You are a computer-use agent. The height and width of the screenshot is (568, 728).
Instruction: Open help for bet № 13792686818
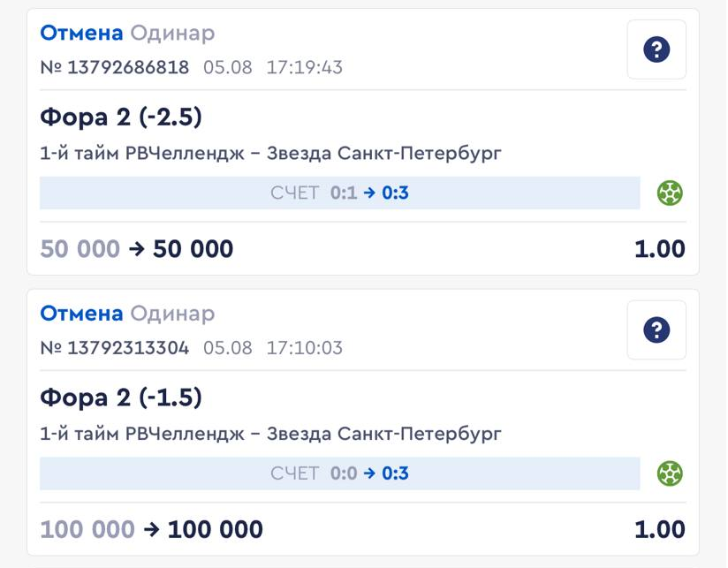click(656, 50)
